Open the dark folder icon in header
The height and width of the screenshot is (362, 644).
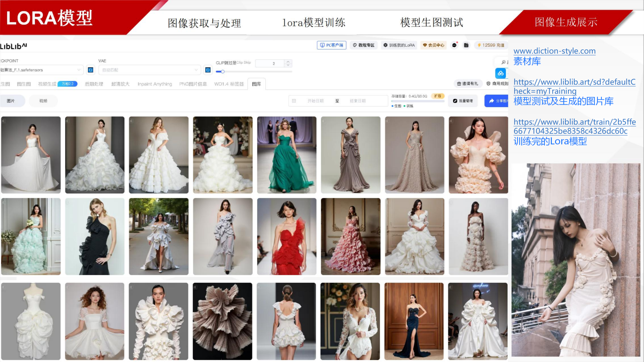pyautogui.click(x=466, y=45)
